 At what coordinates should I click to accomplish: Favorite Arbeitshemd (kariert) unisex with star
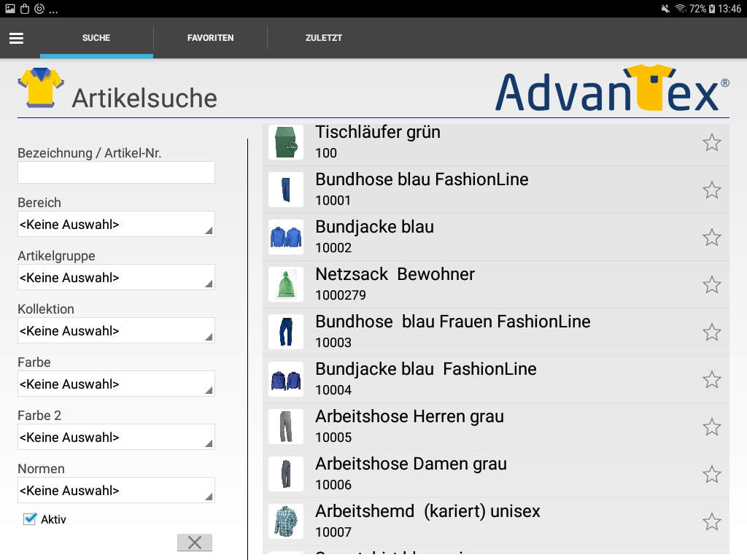point(712,521)
